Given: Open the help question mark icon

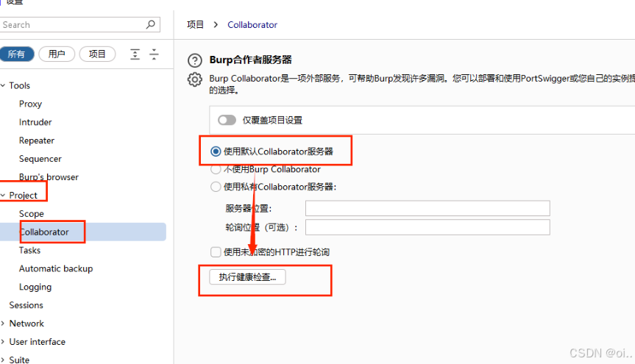Looking at the screenshot, I should pos(195,61).
